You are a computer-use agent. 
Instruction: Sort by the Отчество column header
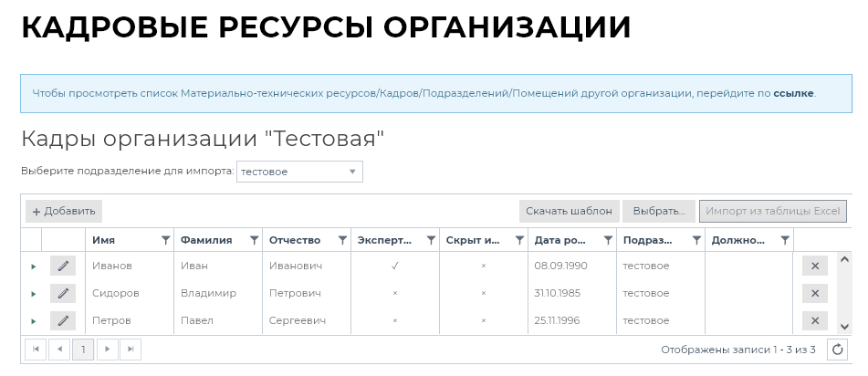pos(295,240)
